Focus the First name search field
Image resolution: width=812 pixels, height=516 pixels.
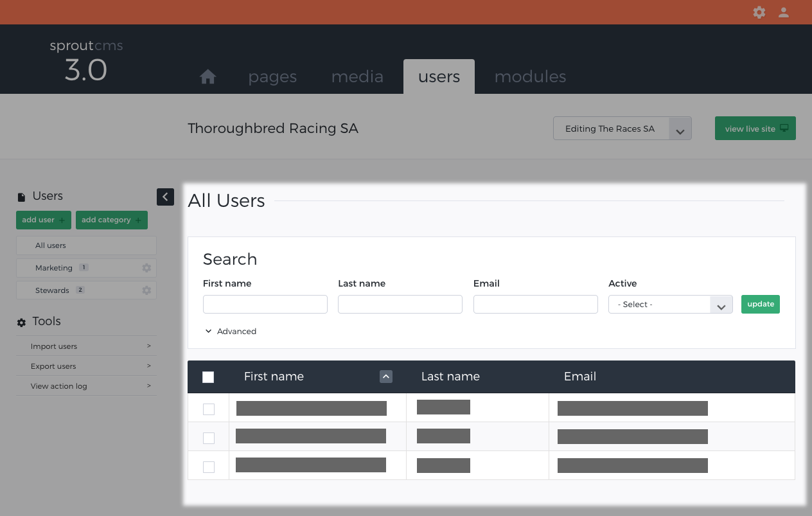click(x=265, y=305)
